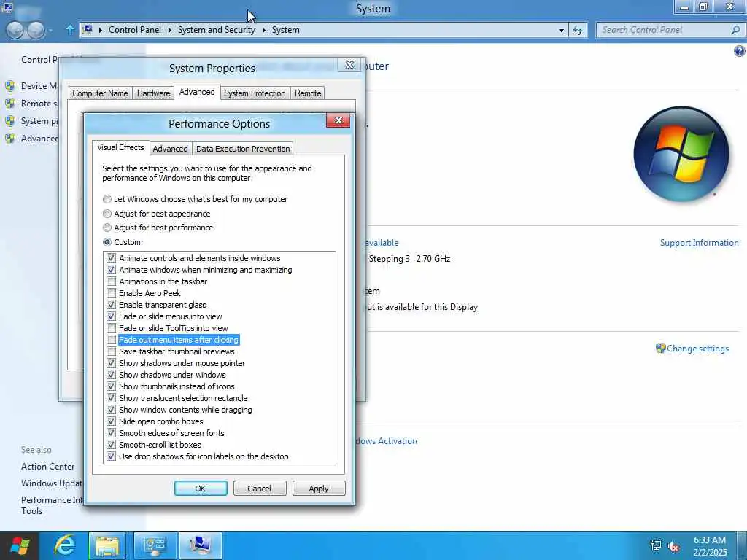The height and width of the screenshot is (560, 747).
Task: Expand the arrow after System and Security
Action: pos(264,30)
